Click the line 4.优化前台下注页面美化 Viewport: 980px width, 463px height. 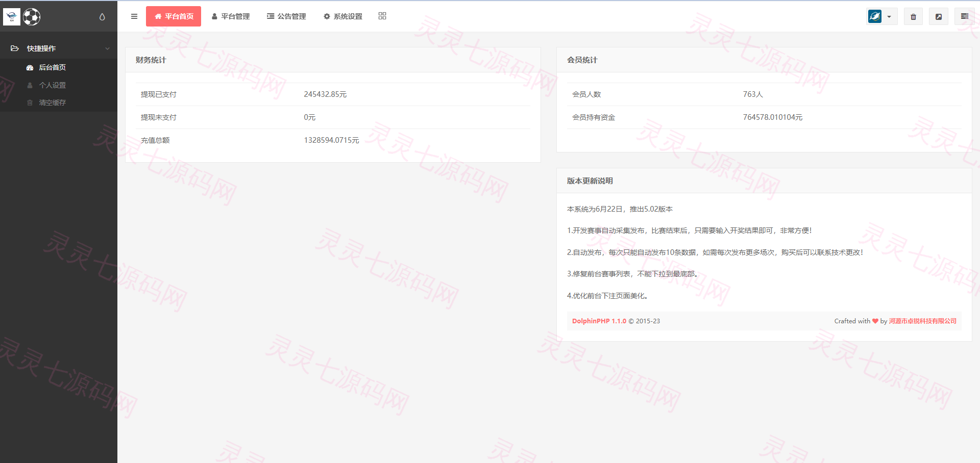[607, 296]
